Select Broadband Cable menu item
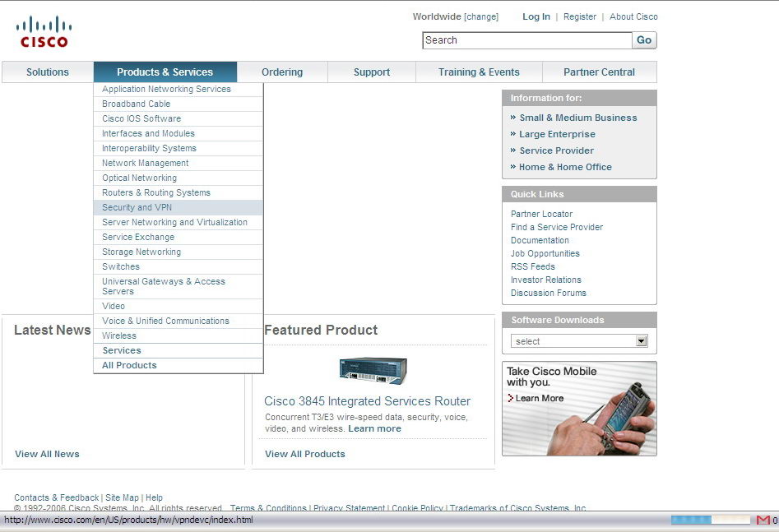779x532 pixels. 179,104
